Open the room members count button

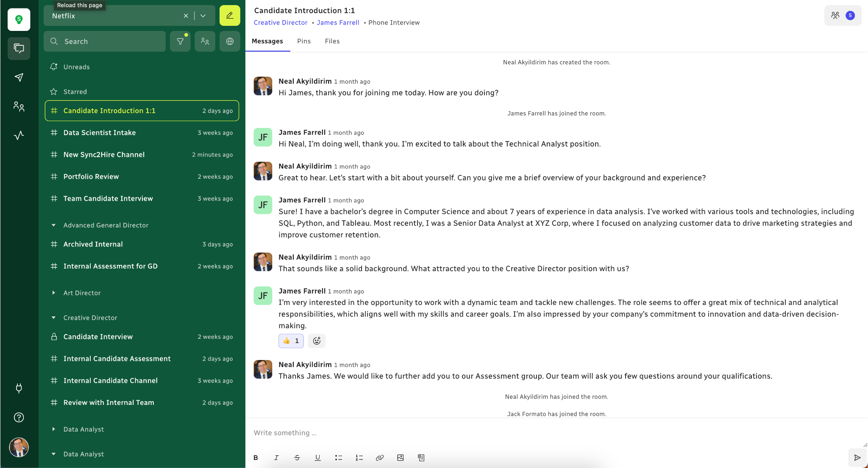tap(843, 16)
